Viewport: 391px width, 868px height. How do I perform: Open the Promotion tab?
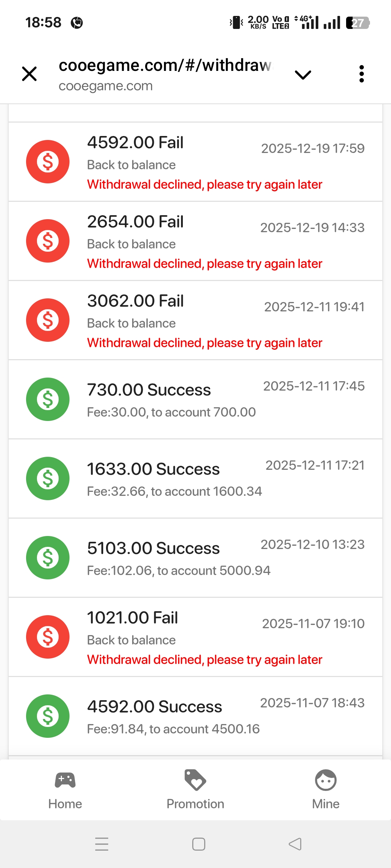coord(195,789)
